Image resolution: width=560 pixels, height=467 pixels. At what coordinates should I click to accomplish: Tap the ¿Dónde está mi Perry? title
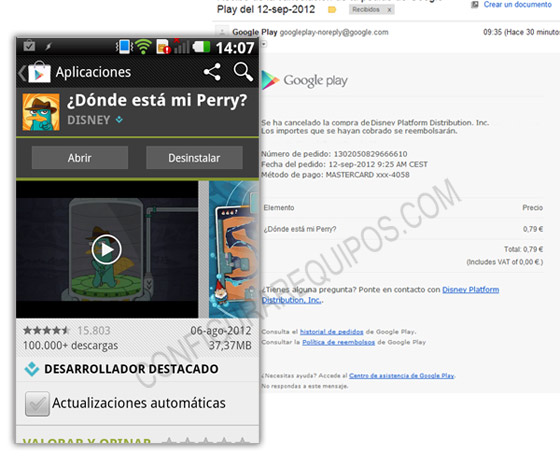coord(157,101)
